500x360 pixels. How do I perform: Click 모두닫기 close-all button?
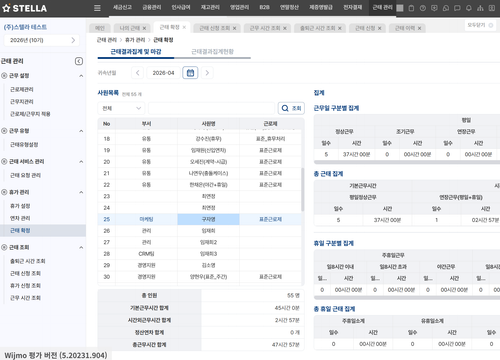point(480,25)
